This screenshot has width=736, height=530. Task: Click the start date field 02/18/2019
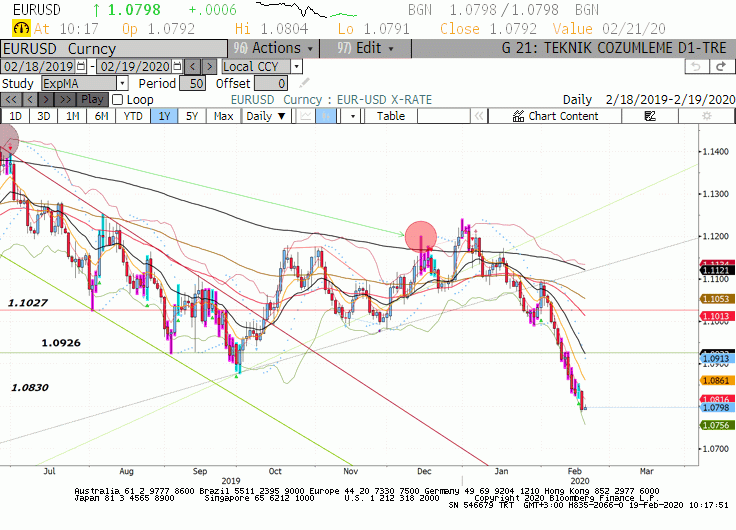click(x=39, y=66)
